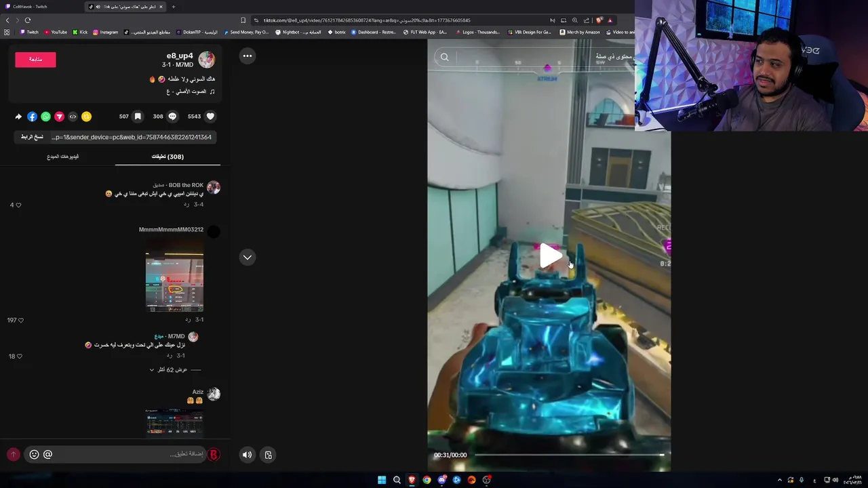Like the video with heart icon
The height and width of the screenshot is (488, 868).
210,117
